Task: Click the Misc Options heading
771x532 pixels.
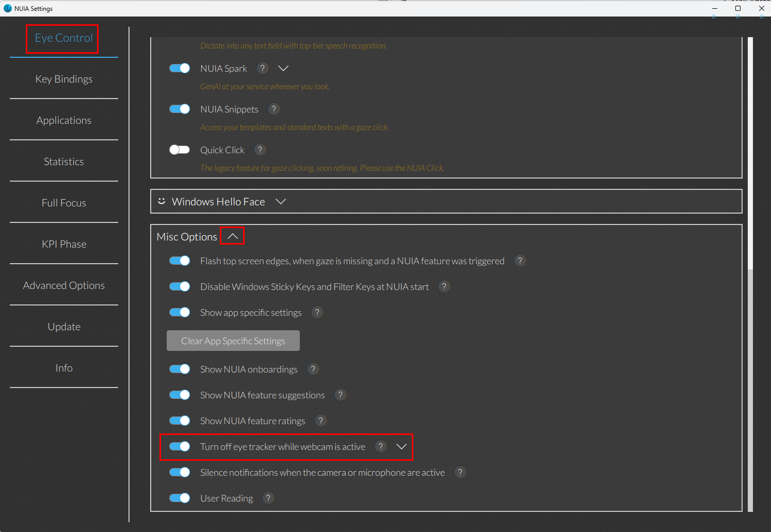Action: [x=187, y=237]
